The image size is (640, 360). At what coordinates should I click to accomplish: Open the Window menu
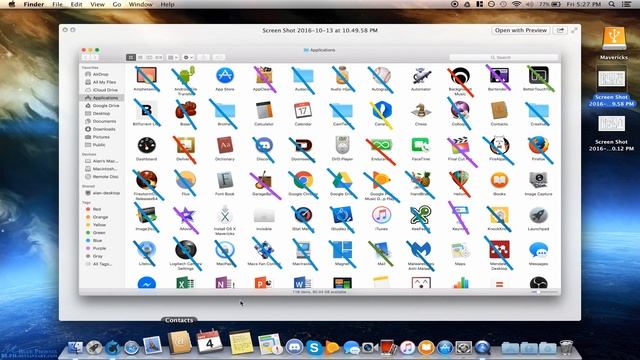pos(140,4)
